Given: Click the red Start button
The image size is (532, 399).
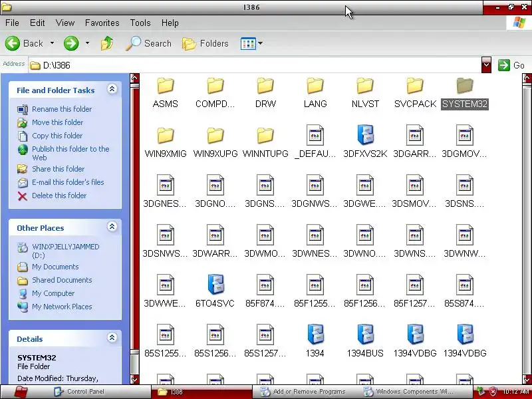Looking at the screenshot, I should tap(21, 392).
